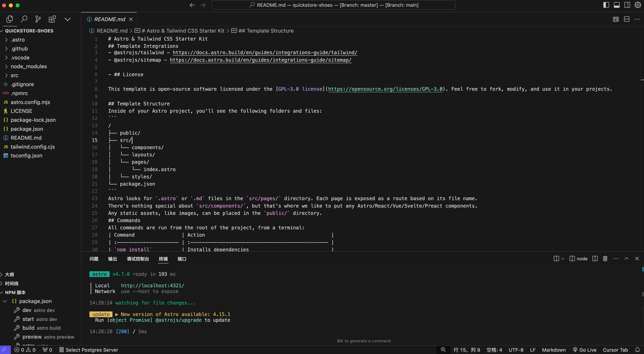Image resolution: width=644 pixels, height=354 pixels.
Task: Toggle the bottom panel layout
Action: click(616, 5)
